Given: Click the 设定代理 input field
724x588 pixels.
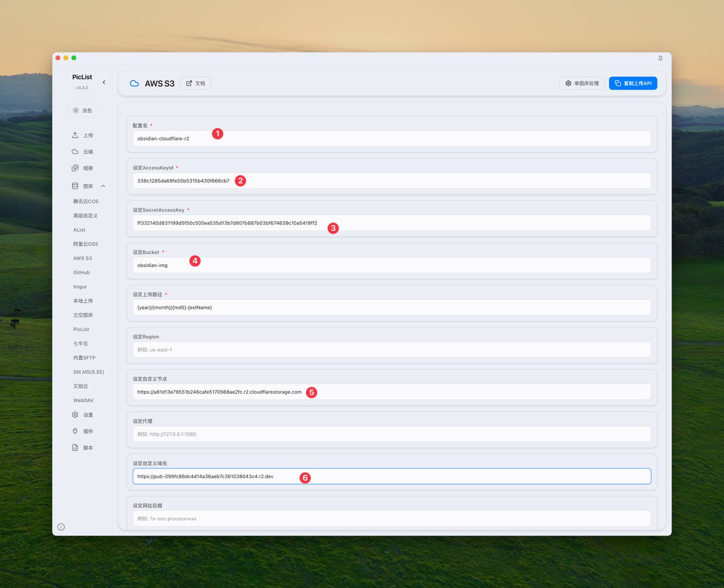Looking at the screenshot, I should point(392,434).
